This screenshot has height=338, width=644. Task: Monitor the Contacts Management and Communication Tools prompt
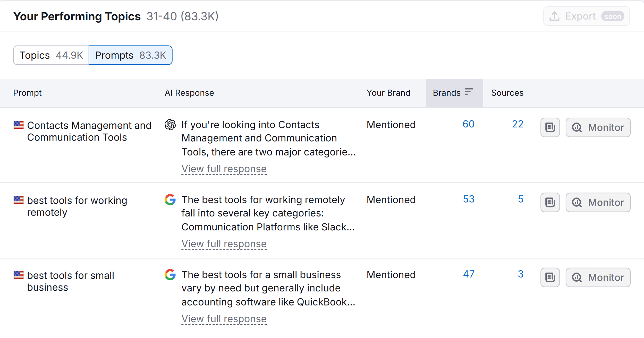point(598,127)
